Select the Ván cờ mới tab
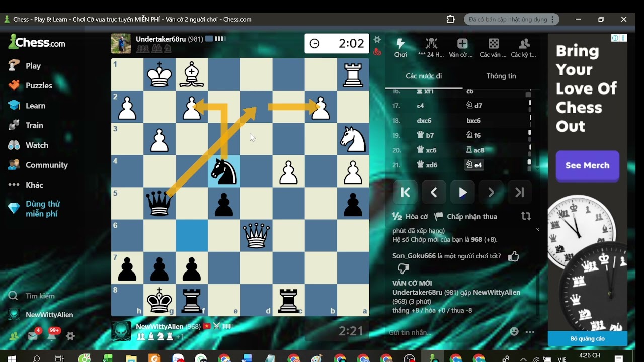Screen dimensions: 644x362 (x=462, y=48)
